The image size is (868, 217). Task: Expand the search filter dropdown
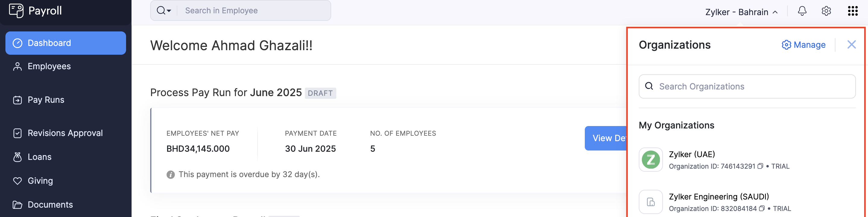point(164,11)
